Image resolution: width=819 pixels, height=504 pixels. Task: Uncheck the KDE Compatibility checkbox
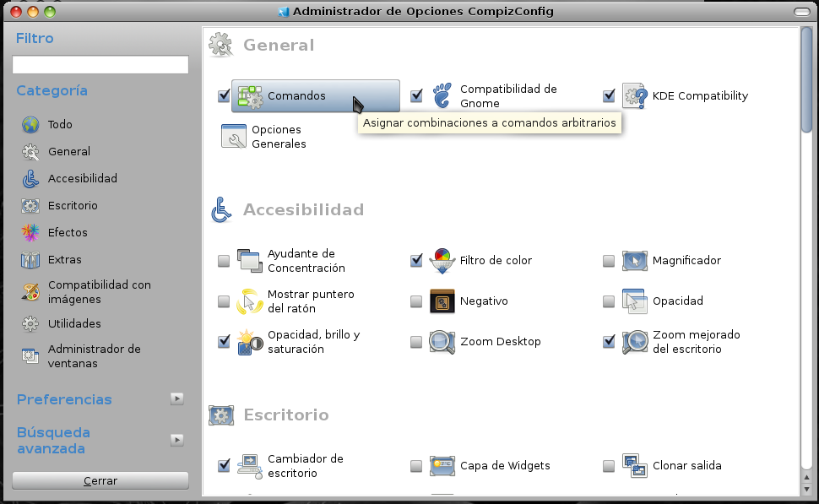(x=609, y=96)
